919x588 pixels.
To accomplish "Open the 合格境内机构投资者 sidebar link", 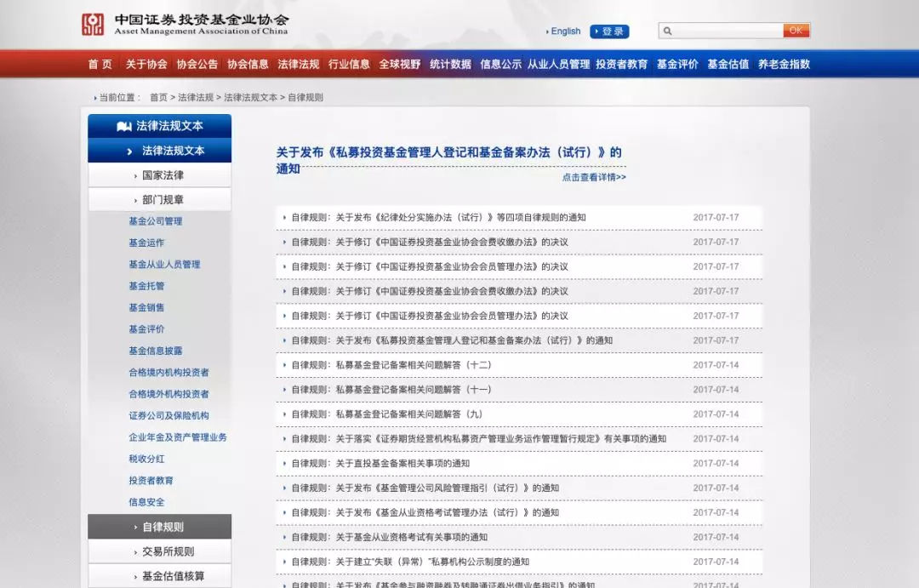I will pyautogui.click(x=168, y=373).
